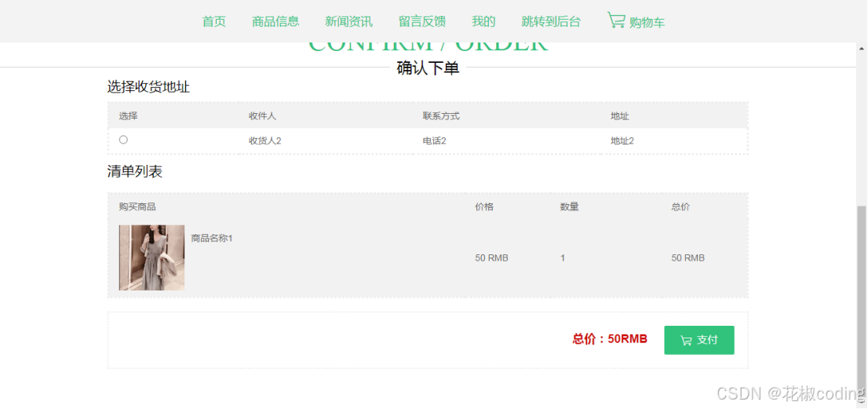Viewport: 868px width, 409px height.
Task: Click the shopping cart icon in navigation
Action: pyautogui.click(x=616, y=20)
